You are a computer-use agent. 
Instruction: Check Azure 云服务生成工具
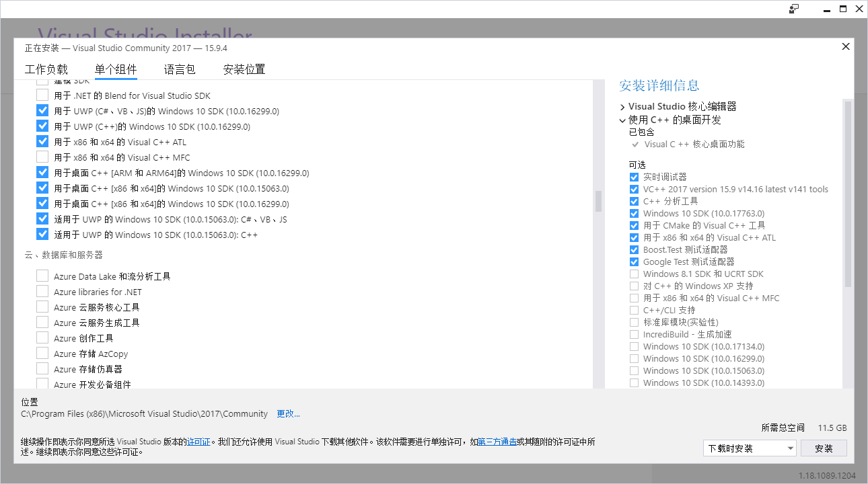[x=42, y=323]
